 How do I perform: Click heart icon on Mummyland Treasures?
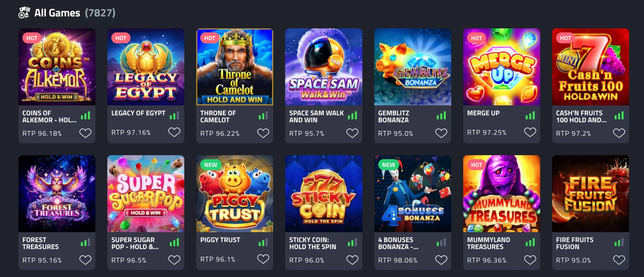point(530,260)
